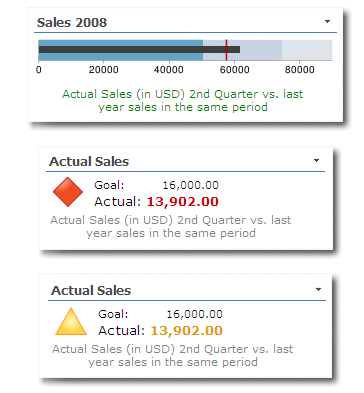Click the yellow triangle status indicator

tap(71, 322)
